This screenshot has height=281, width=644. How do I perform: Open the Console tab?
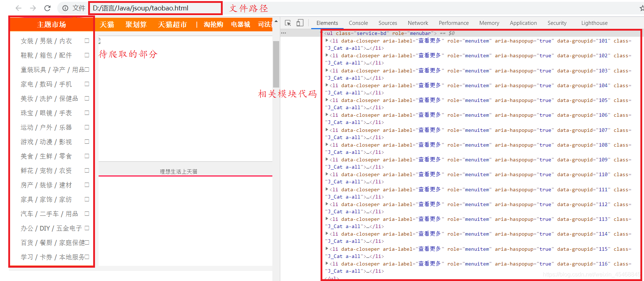[358, 23]
